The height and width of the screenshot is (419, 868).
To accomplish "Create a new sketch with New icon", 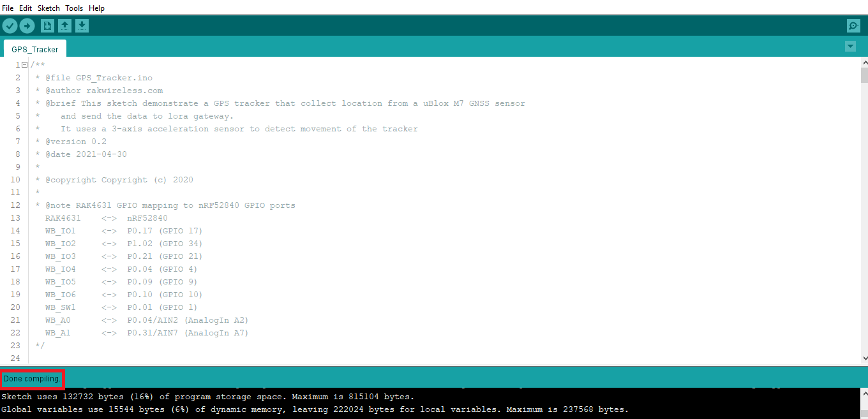I will coord(47,26).
